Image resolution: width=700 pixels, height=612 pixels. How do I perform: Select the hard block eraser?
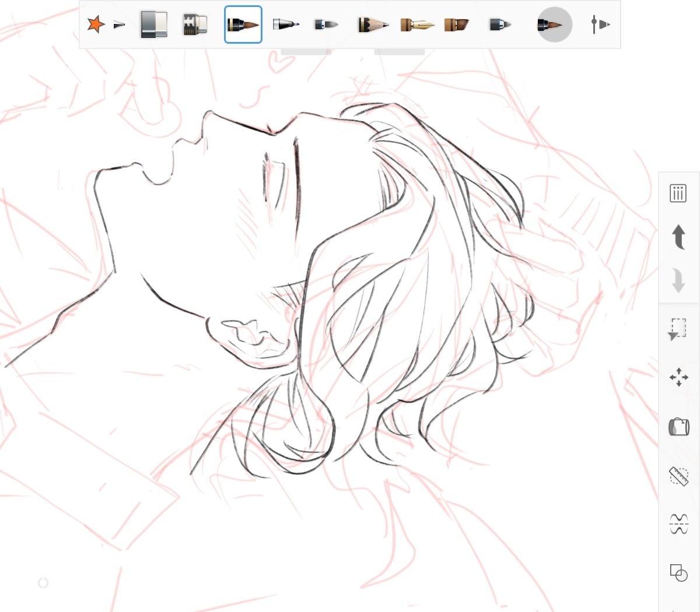click(154, 24)
